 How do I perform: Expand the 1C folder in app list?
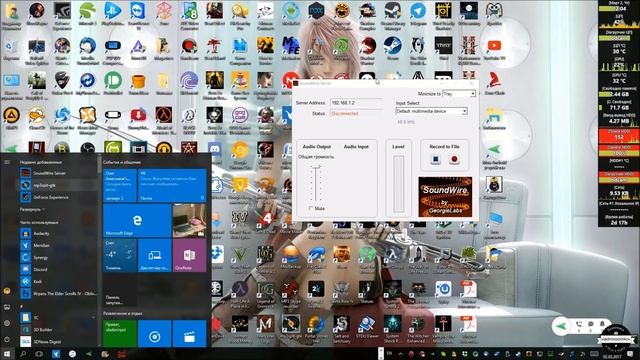point(58,317)
